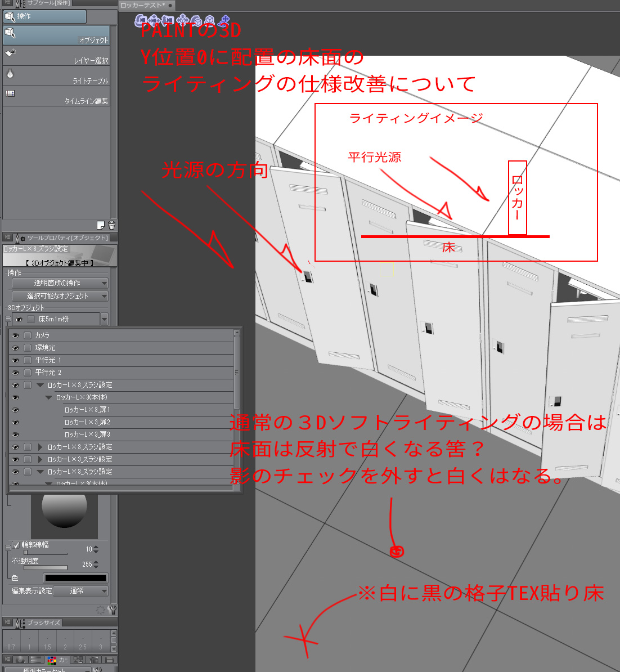Select ロッカーL×3_扉1 in the object list
This screenshot has width=620, height=672.
tap(87, 410)
